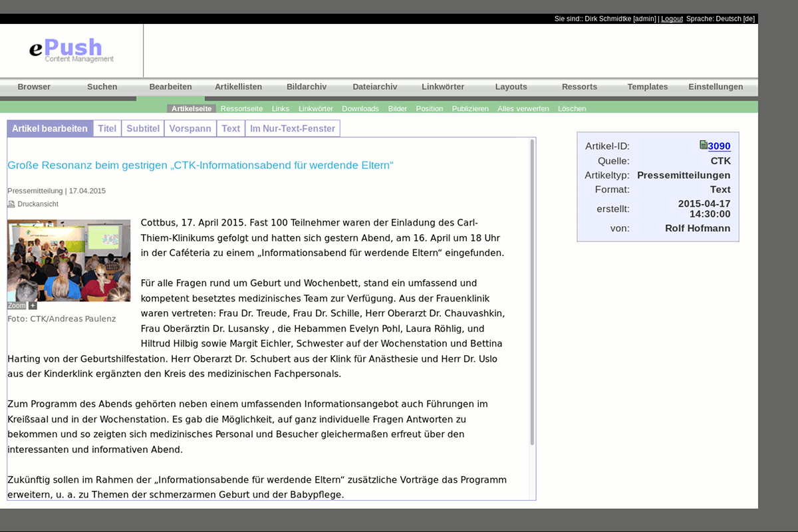The height and width of the screenshot is (532, 798).
Task: Click the photo credit Foto: CTK/Andreas Paulenz
Action: [x=62, y=319]
